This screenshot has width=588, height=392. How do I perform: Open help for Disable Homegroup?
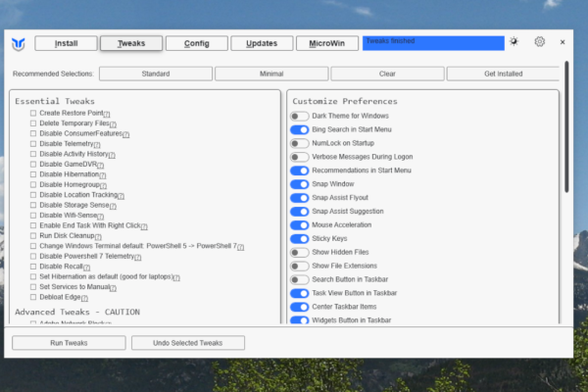pyautogui.click(x=104, y=185)
